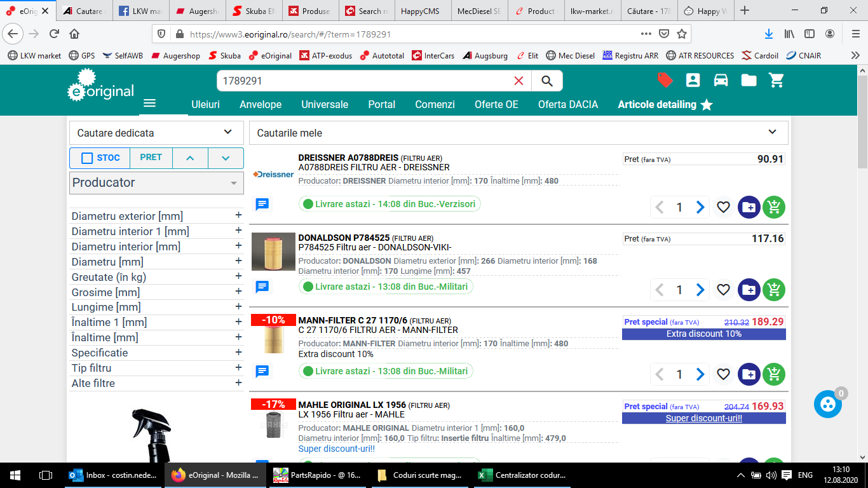Open Donaldson P784525 product thumbnail

click(273, 252)
